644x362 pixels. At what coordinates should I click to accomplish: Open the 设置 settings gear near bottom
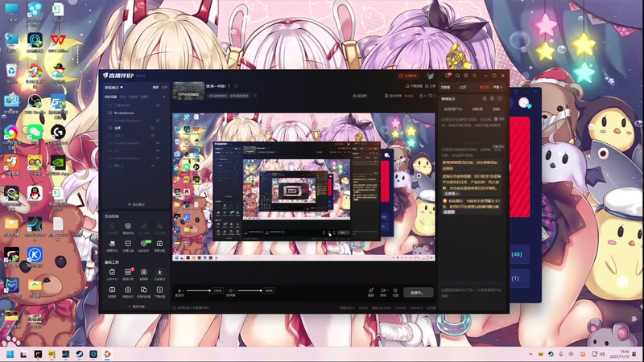[395, 292]
